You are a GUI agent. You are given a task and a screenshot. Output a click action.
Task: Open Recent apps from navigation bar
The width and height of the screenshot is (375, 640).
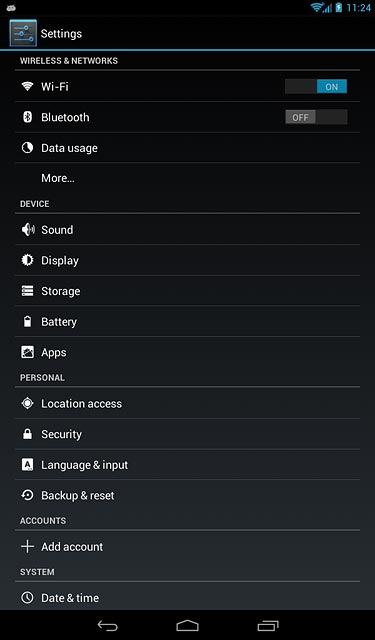click(268, 625)
